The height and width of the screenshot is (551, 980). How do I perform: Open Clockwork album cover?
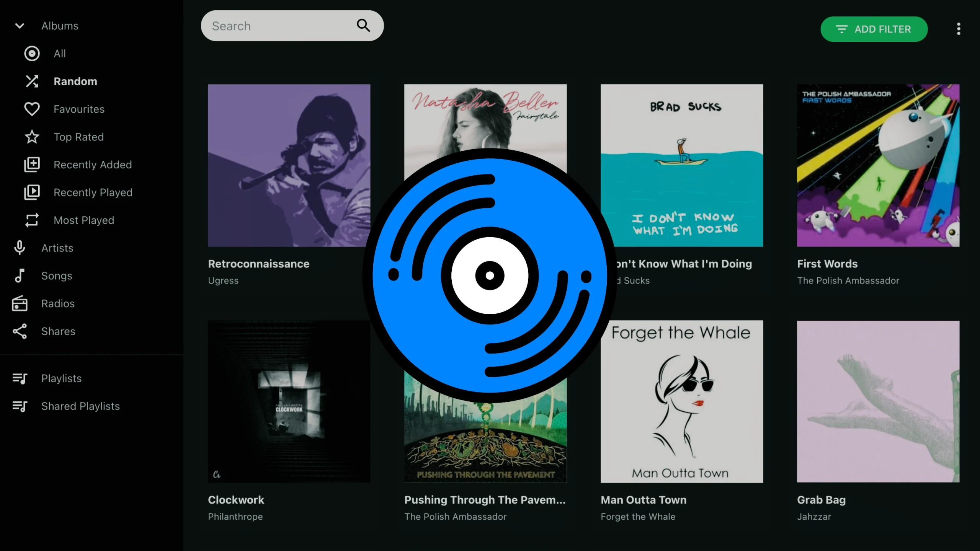(x=289, y=401)
